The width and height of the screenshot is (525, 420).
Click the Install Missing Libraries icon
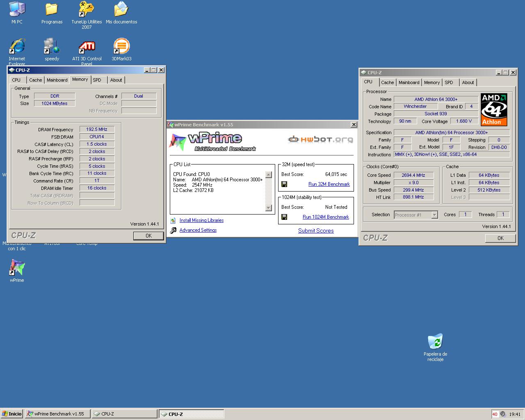pyautogui.click(x=173, y=220)
